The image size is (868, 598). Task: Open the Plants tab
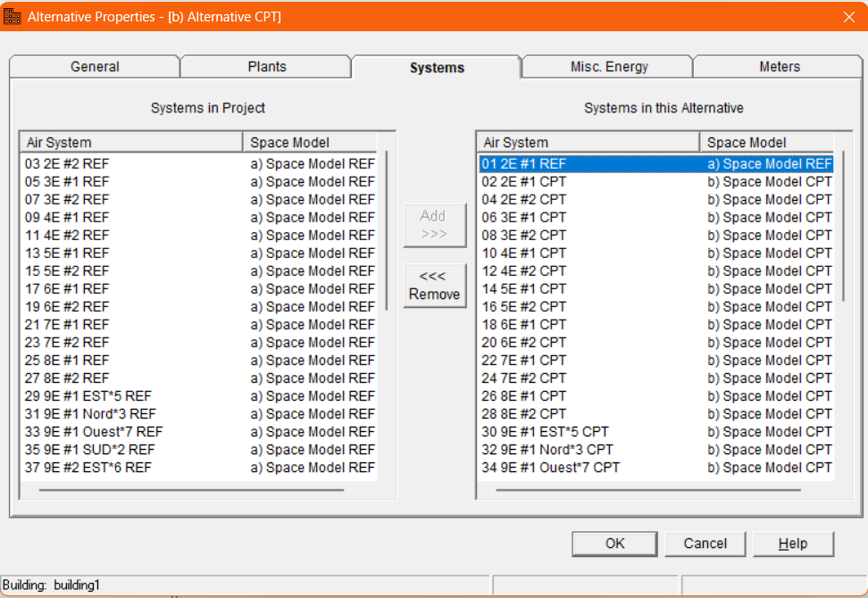point(267,67)
